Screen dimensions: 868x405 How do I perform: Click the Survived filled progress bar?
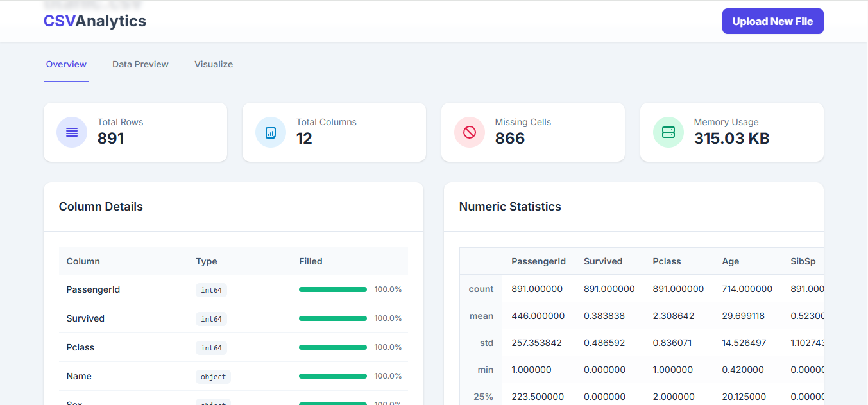click(x=333, y=318)
